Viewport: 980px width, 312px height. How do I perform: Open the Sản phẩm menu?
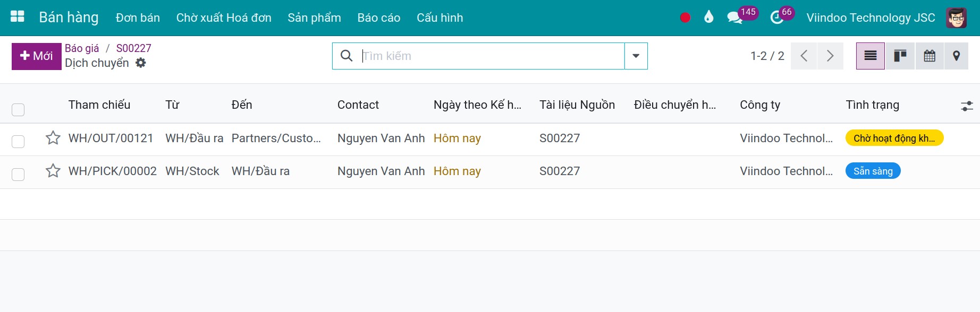(314, 18)
